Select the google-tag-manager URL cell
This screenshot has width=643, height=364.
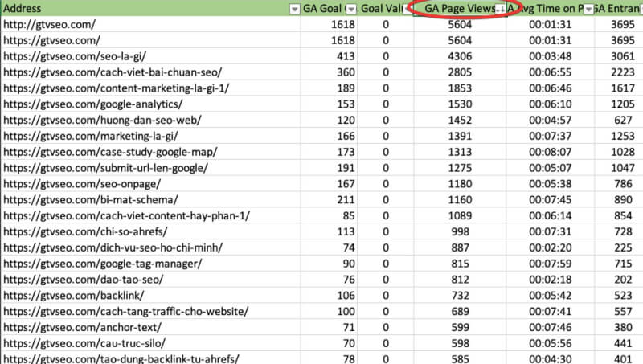click(151, 264)
